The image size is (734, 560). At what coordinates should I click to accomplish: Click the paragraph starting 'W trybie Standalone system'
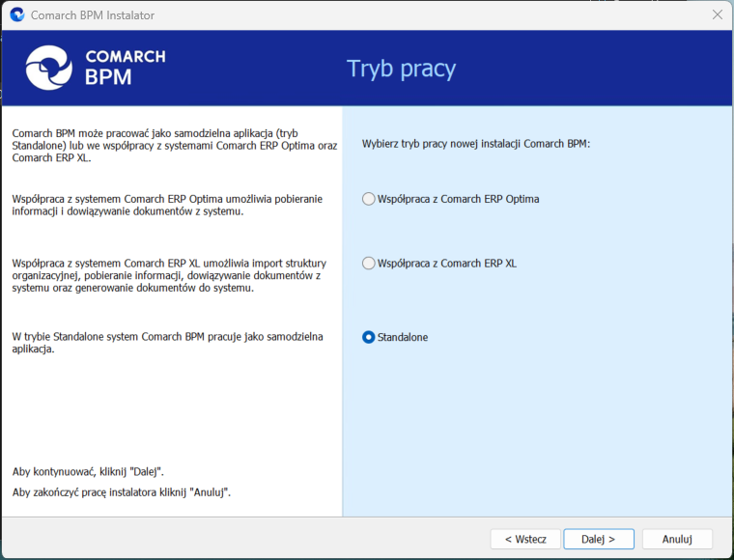click(168, 343)
